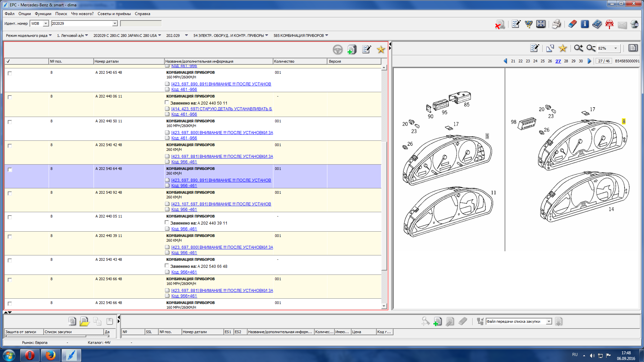Expand the 585 КОМБИНАЦИЯ ПРИБОРОВ subgroup dropdown

(327, 35)
